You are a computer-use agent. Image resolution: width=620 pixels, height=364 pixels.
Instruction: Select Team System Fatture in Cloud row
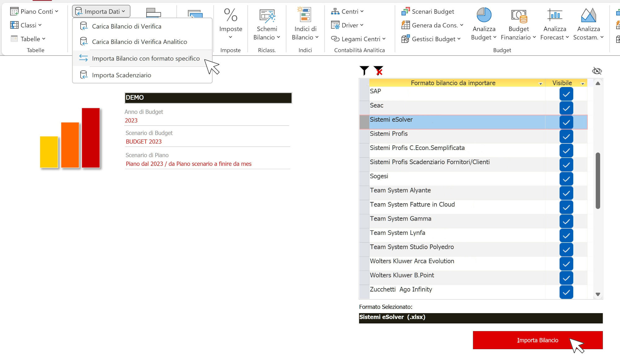pyautogui.click(x=473, y=207)
